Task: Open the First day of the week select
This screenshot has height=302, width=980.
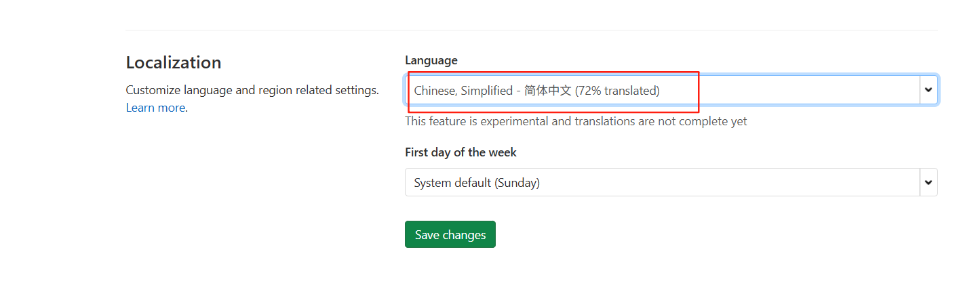Action: click(x=671, y=182)
